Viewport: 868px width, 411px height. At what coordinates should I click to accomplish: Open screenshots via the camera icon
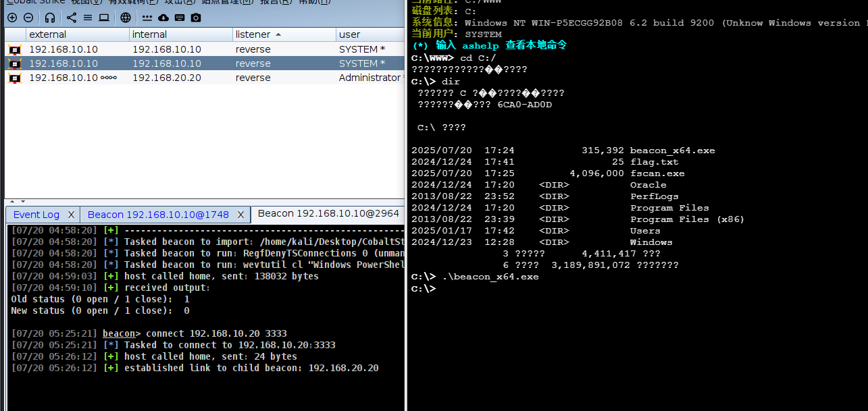tap(196, 18)
